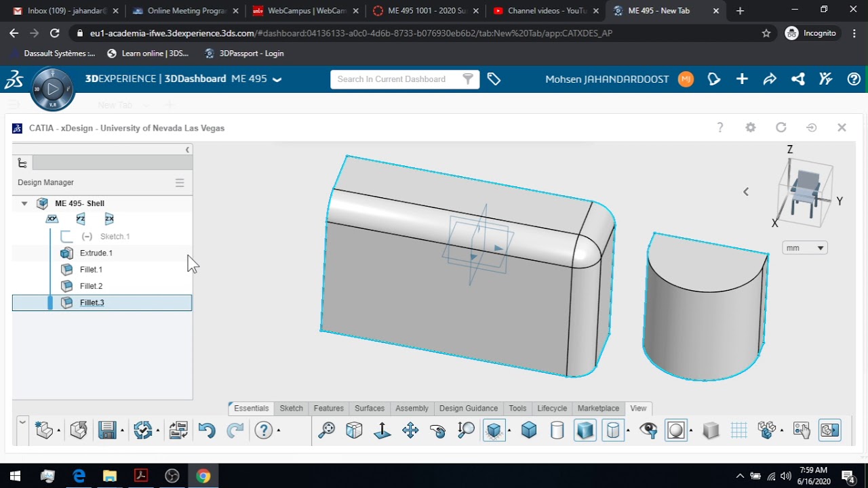
Task: Select the Normal view arrow icon
Action: [x=382, y=430]
